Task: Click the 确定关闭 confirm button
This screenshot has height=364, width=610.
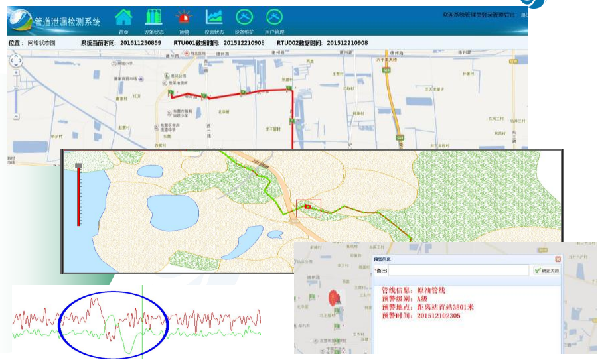Action: click(x=546, y=271)
